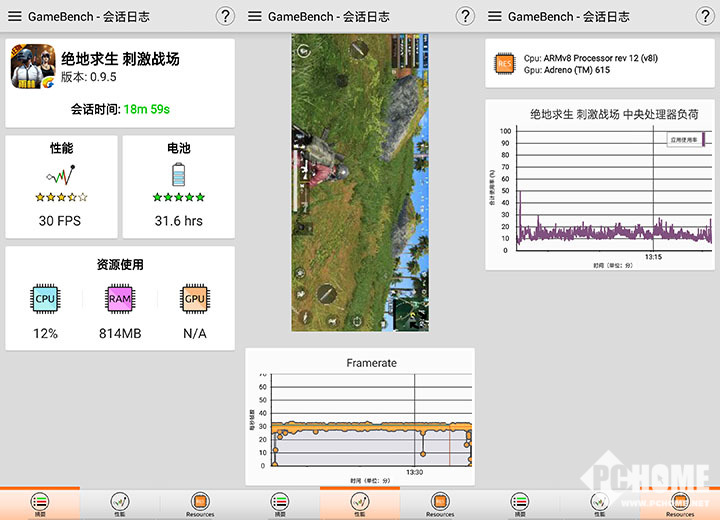Tap the Gpu: Adreno (TM) 615 text
The image size is (720, 520).
(x=567, y=70)
